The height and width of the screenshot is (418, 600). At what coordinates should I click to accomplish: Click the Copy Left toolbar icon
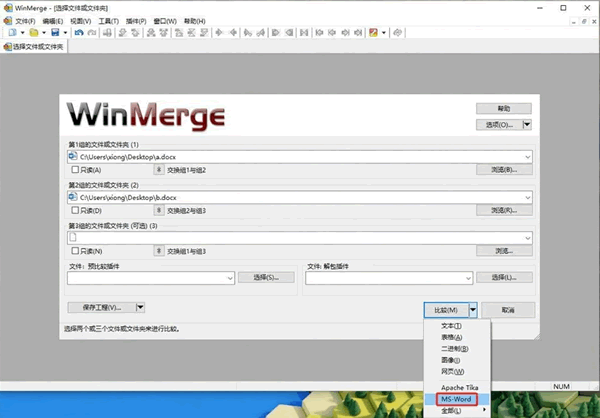233,33
